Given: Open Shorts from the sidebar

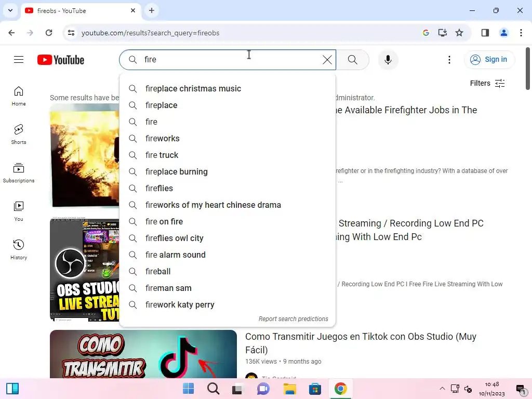Looking at the screenshot, I should click(19, 135).
